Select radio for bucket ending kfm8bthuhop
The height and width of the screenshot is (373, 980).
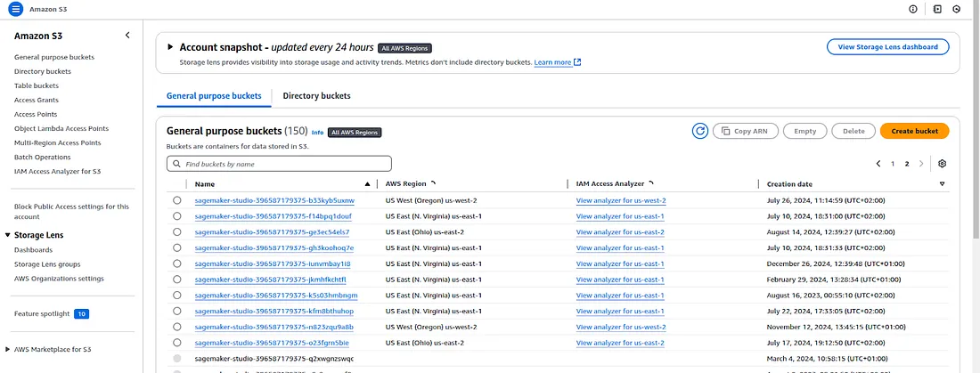tap(177, 312)
